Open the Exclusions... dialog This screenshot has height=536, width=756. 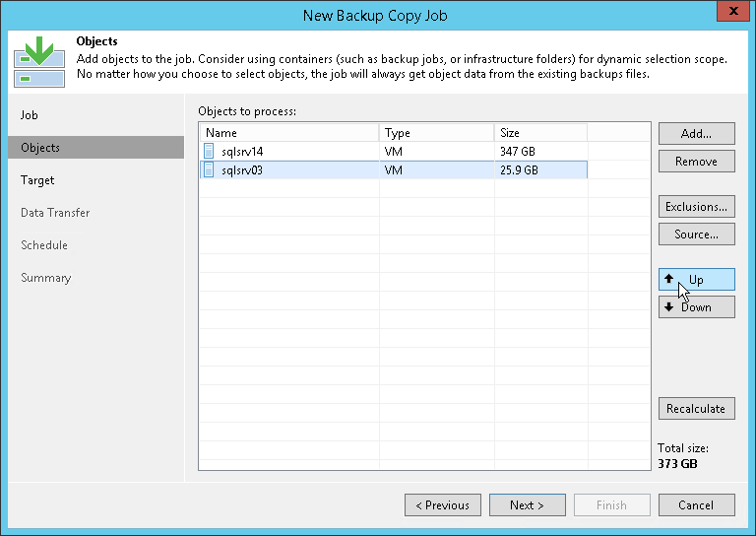coord(697,207)
